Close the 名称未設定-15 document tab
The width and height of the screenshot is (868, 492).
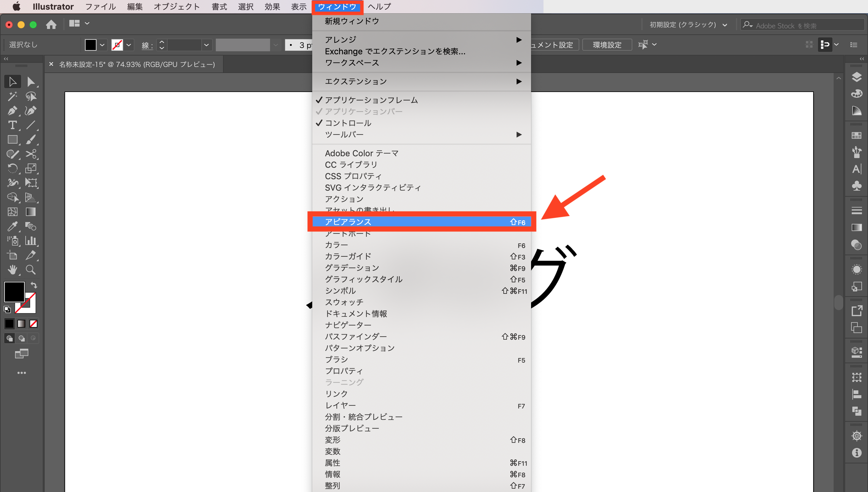pyautogui.click(x=51, y=64)
